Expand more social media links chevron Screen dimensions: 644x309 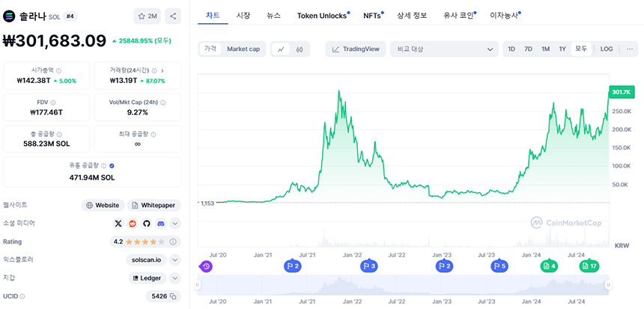click(175, 224)
